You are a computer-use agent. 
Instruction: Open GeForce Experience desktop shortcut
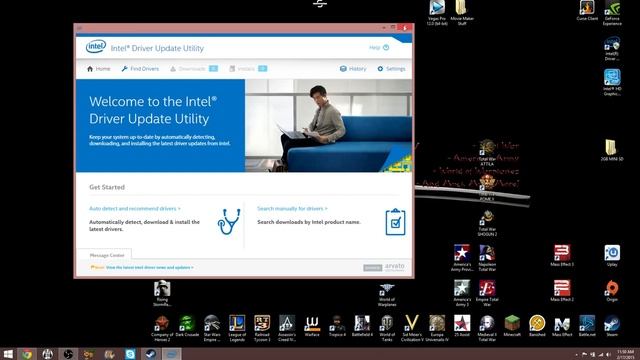point(612,13)
